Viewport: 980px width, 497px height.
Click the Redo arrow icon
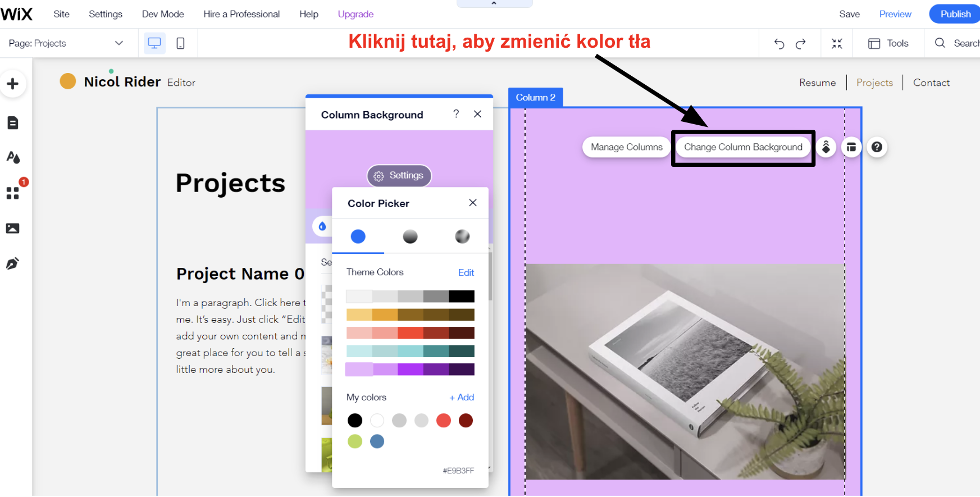[x=801, y=44]
